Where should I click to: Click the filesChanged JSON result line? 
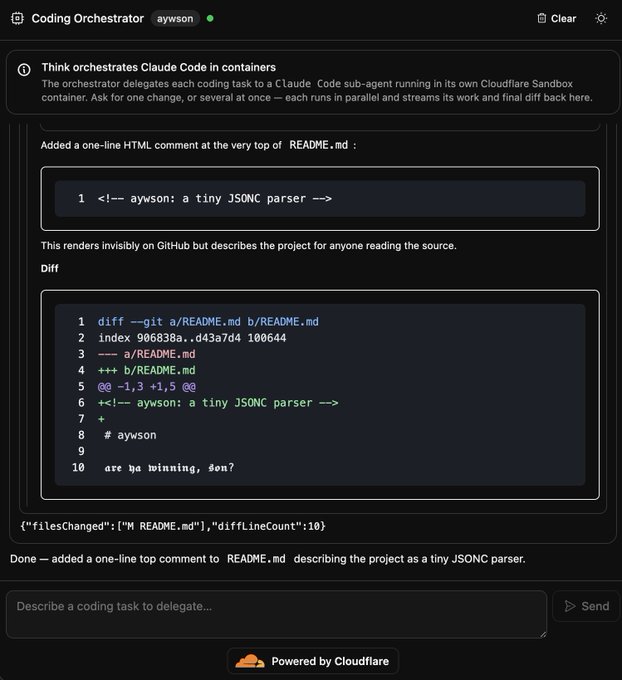[x=173, y=526]
